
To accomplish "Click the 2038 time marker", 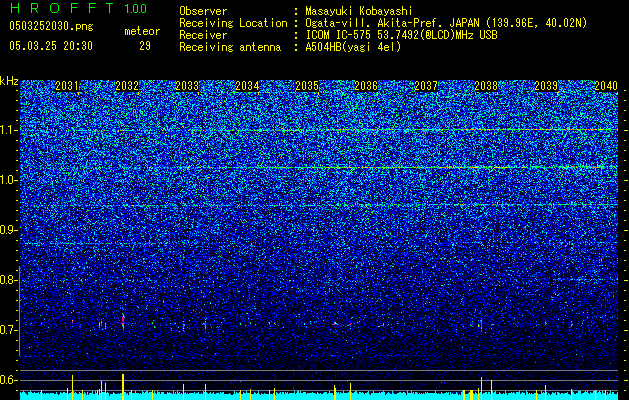I will pos(486,86).
